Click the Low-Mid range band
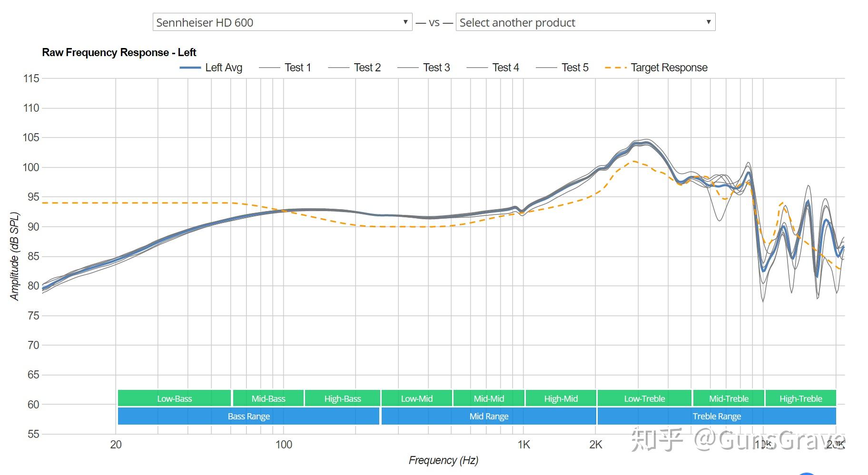Screen dimensions: 868x475 pyautogui.click(x=417, y=398)
